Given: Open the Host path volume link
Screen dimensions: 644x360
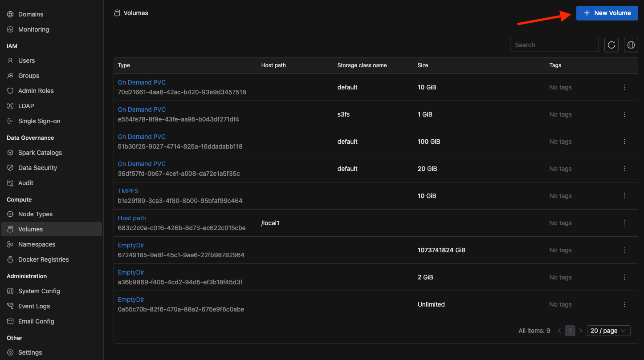Looking at the screenshot, I should click(132, 218).
